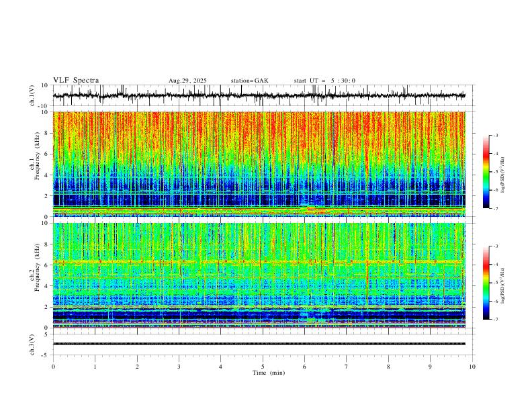Screen dimensions: 532x411
Task: Select the "Time (min)" axis label
Action: [269, 373]
